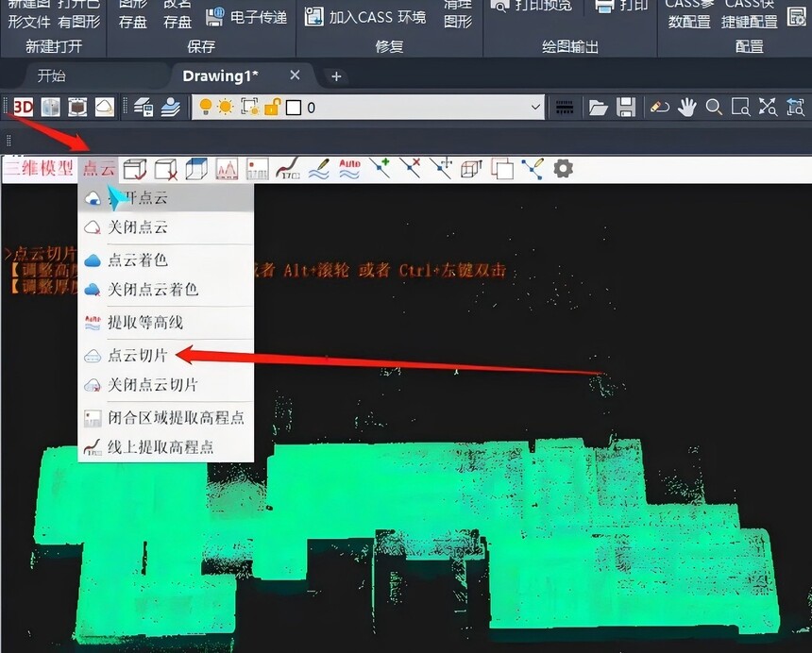Open the hand pan tool
The width and height of the screenshot is (812, 653).
pyautogui.click(x=686, y=108)
